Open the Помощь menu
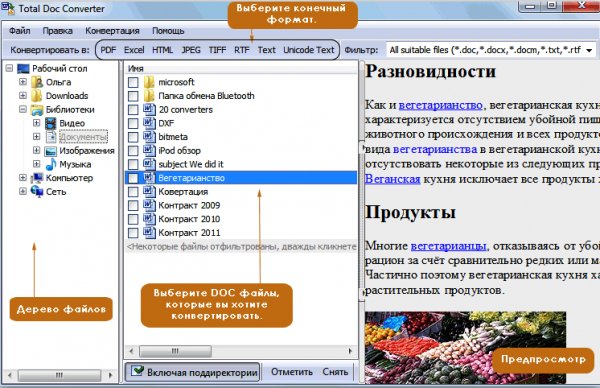Screen dimensions: 600x388 (x=168, y=31)
